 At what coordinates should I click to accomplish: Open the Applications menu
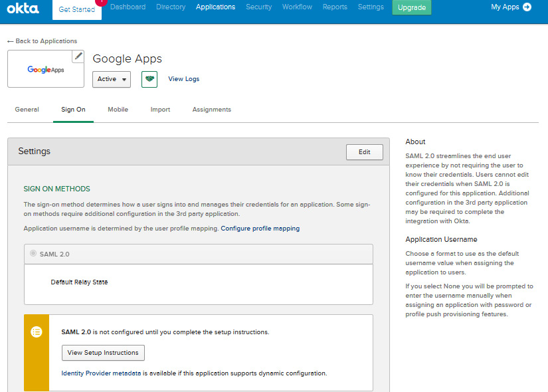coord(216,7)
